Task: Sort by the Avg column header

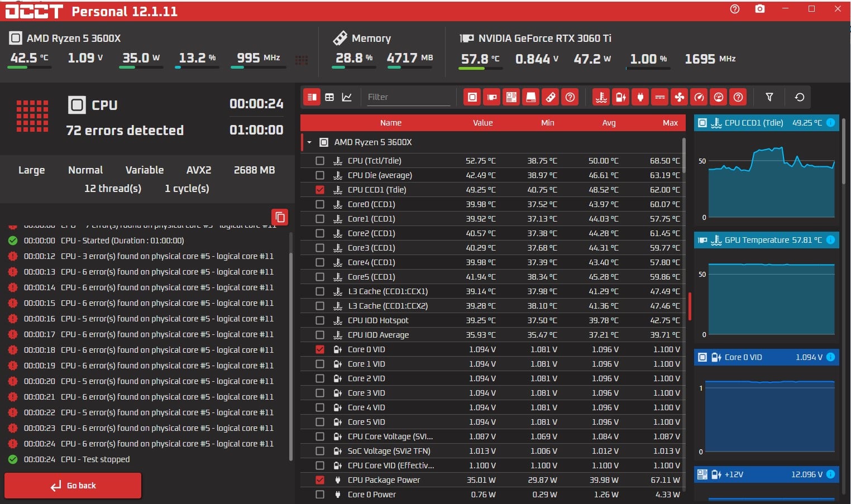Action: [609, 123]
